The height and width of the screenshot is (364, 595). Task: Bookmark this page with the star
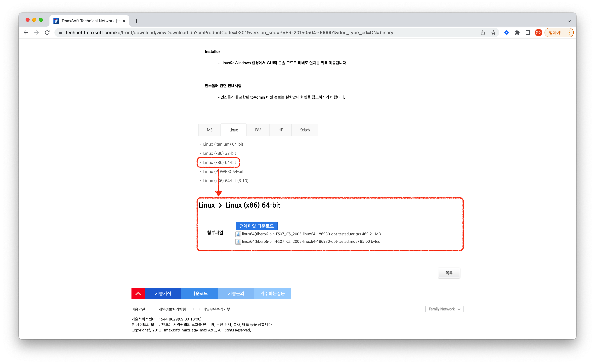[493, 33]
